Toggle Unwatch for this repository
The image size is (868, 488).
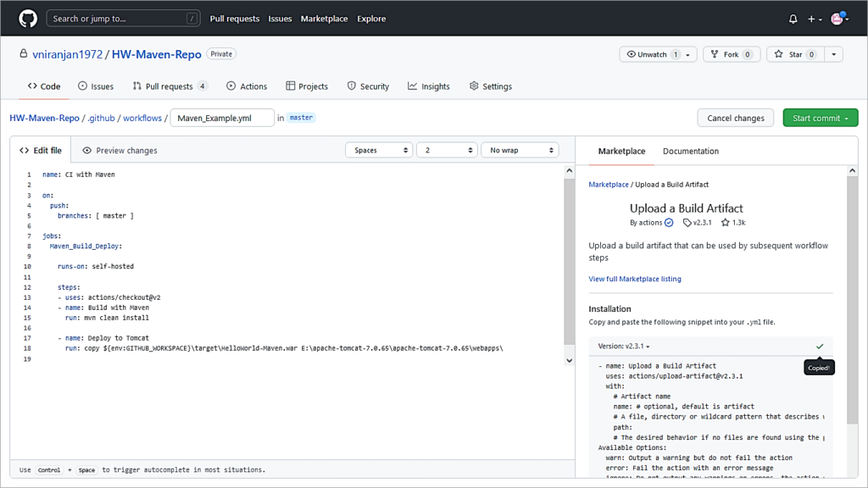click(x=653, y=54)
